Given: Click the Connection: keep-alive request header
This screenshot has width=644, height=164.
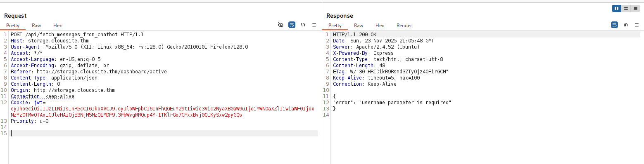Looking at the screenshot, I should pos(43,96).
